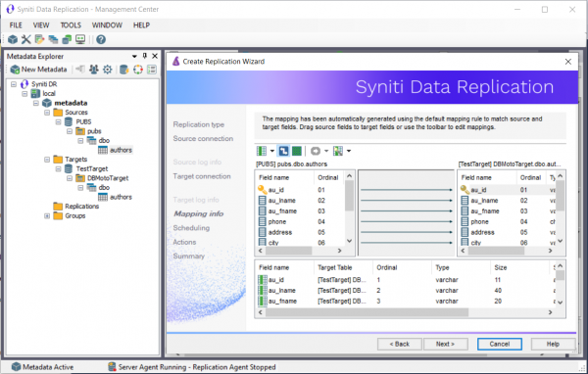Click the help question mark toolbar icon
The image size is (588, 374).
(101, 39)
